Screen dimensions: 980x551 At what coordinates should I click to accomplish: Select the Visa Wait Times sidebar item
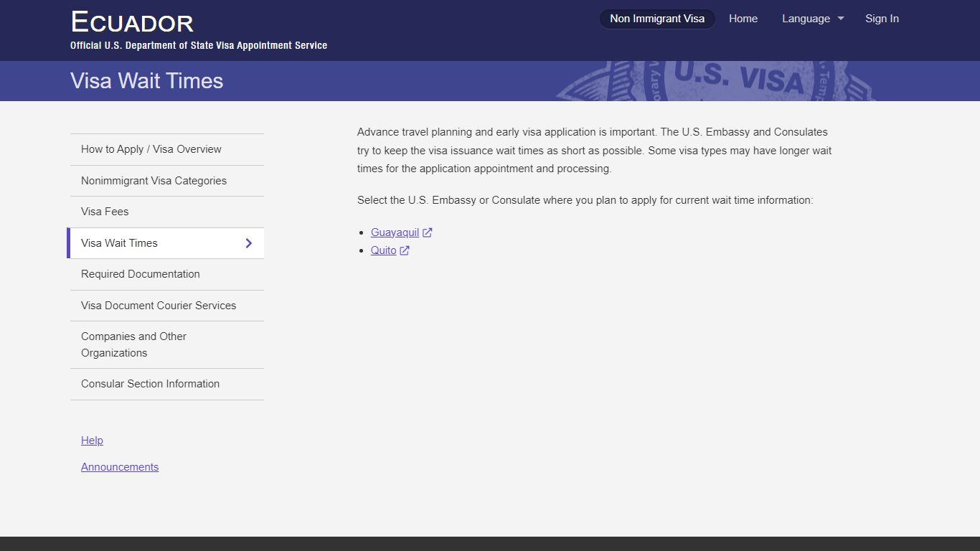coord(166,243)
